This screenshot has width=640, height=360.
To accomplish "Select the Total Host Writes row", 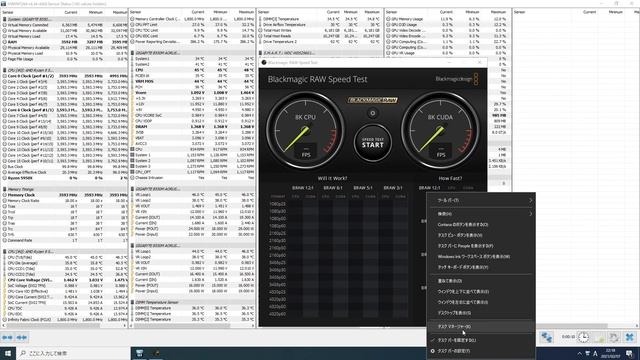I will (320, 30).
